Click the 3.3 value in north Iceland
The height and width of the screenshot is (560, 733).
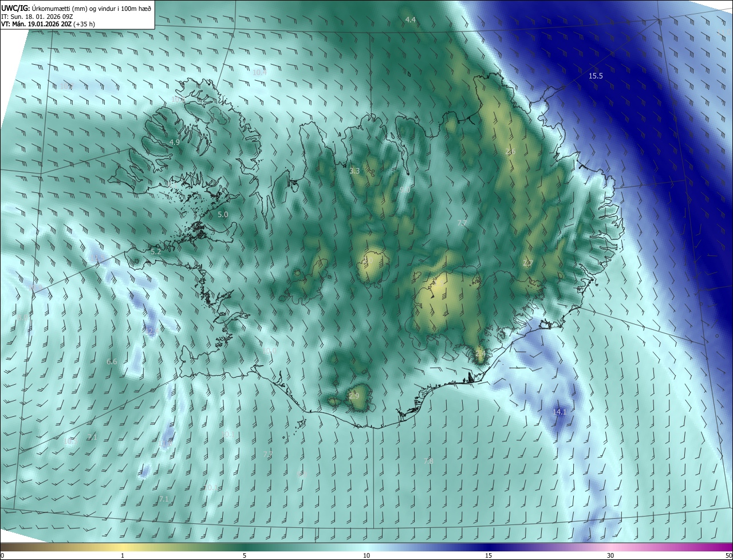[x=354, y=171]
